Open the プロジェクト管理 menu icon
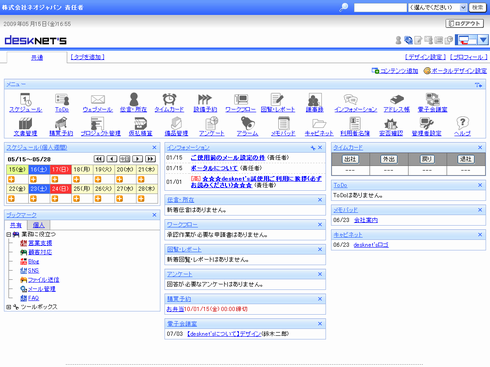The width and height of the screenshot is (490, 367). [98, 123]
